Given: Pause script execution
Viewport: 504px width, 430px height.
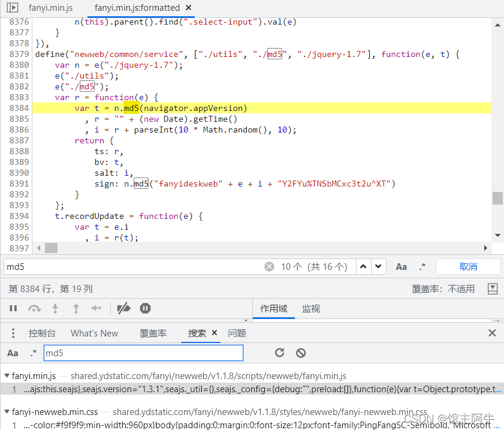Looking at the screenshot, I should [13, 308].
